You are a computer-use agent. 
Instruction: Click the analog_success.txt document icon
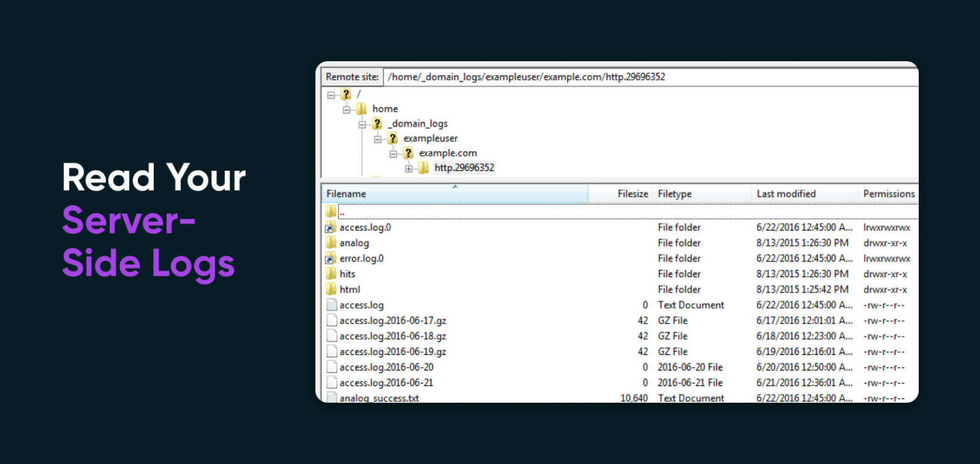(x=332, y=398)
